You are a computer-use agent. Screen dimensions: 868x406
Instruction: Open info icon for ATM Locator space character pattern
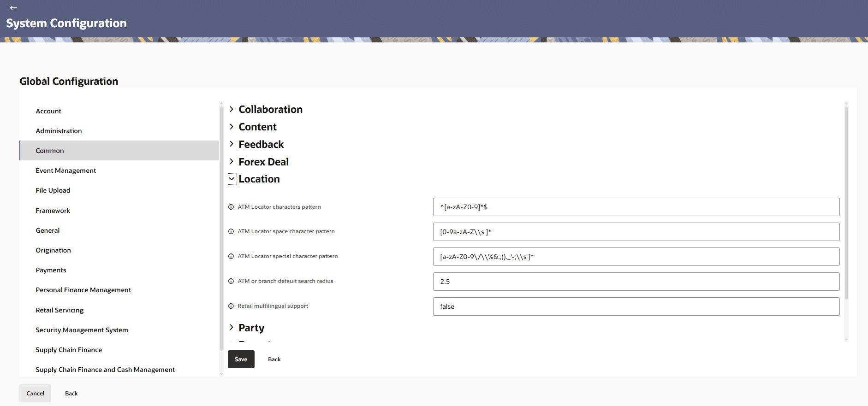[x=231, y=231]
